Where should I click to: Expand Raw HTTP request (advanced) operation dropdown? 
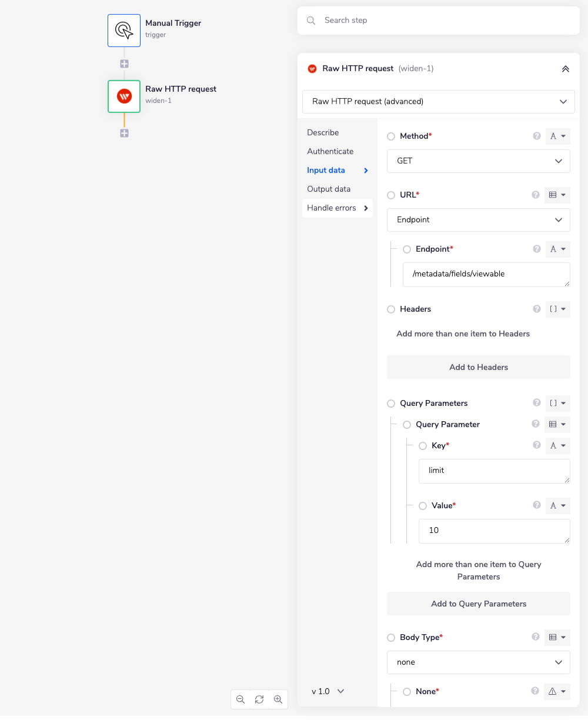pyautogui.click(x=438, y=102)
